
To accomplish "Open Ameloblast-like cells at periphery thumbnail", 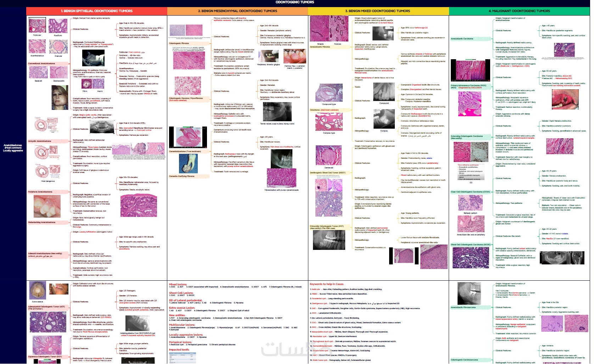I will click(471, 224).
